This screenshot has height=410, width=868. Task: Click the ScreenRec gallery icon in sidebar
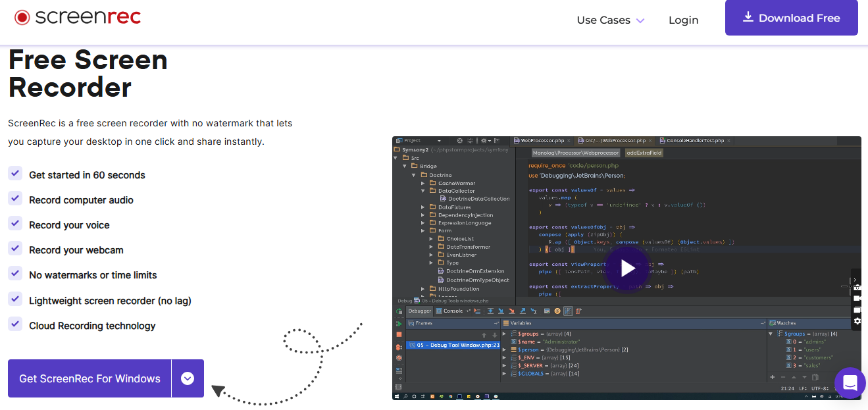tap(857, 310)
